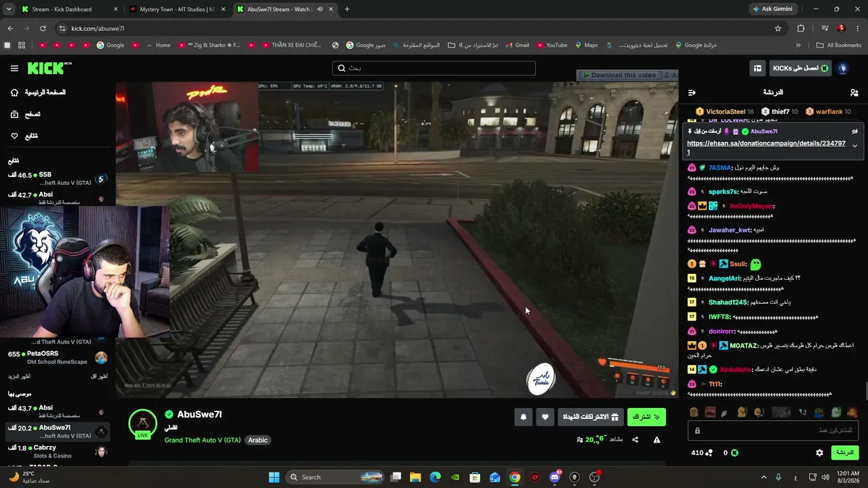Screen dimensions: 868x488
Task: Open chat settings gear icon
Action: click(x=819, y=453)
